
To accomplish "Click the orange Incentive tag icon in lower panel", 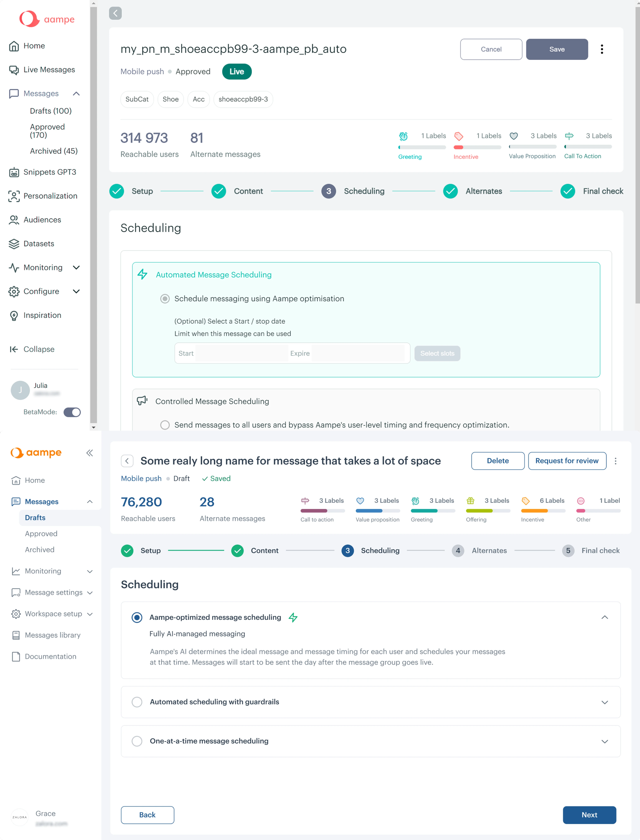I will pos(526,501).
